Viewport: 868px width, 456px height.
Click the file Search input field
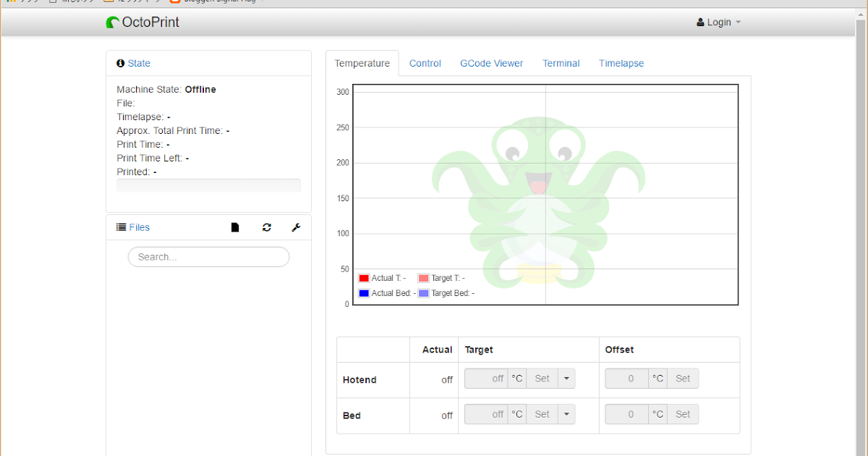click(x=208, y=256)
